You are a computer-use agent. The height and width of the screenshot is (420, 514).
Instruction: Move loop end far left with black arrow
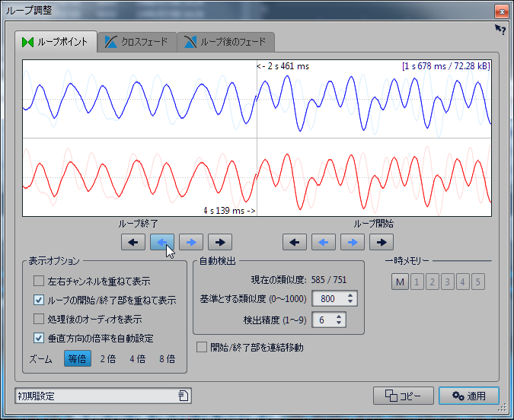click(x=133, y=242)
